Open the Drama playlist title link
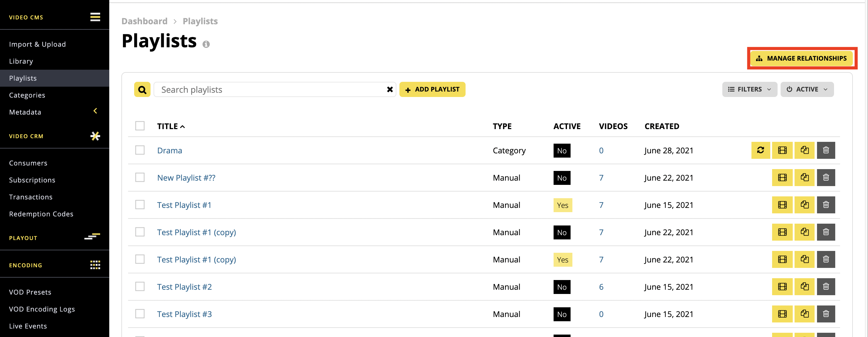Viewport: 868px width, 337px height. pos(169,150)
